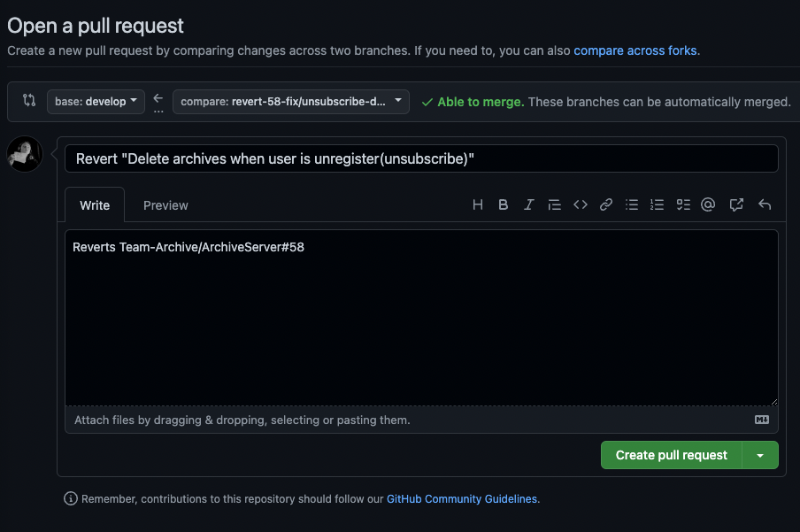Insert a code snippet with the <> icon
This screenshot has width=800, height=532.
click(581, 204)
